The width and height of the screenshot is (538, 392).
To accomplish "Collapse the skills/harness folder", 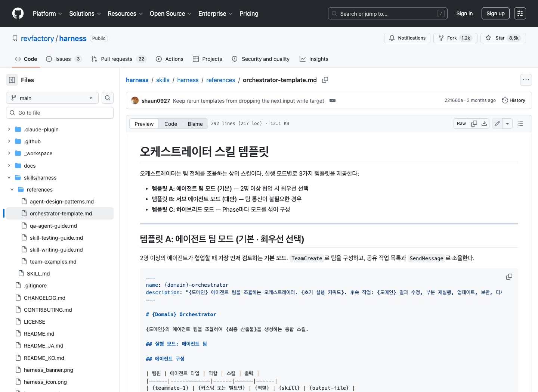I will pyautogui.click(x=9, y=178).
